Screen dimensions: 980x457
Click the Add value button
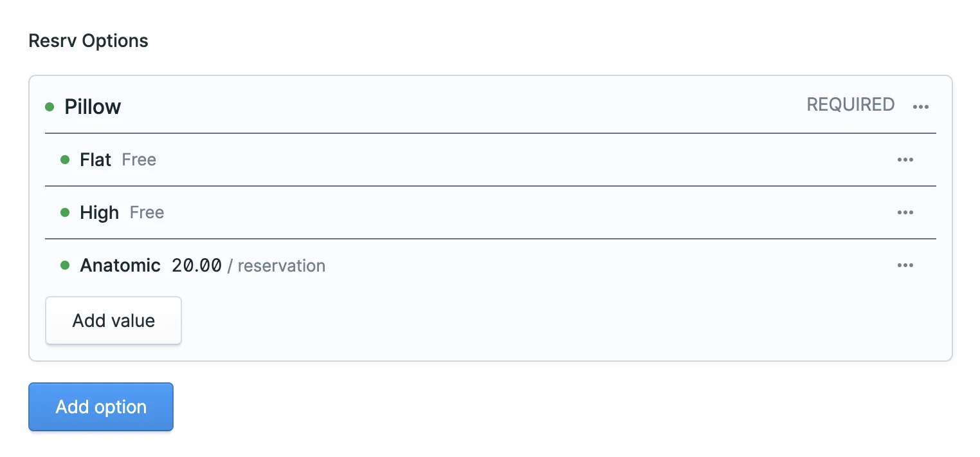click(113, 320)
